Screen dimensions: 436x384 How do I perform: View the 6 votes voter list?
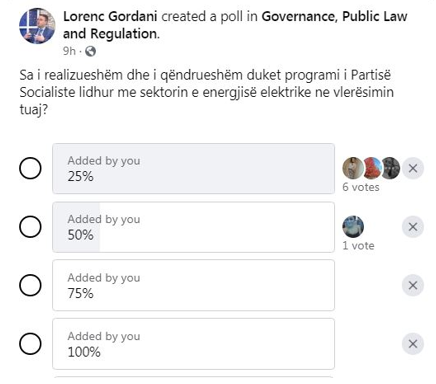(x=361, y=187)
